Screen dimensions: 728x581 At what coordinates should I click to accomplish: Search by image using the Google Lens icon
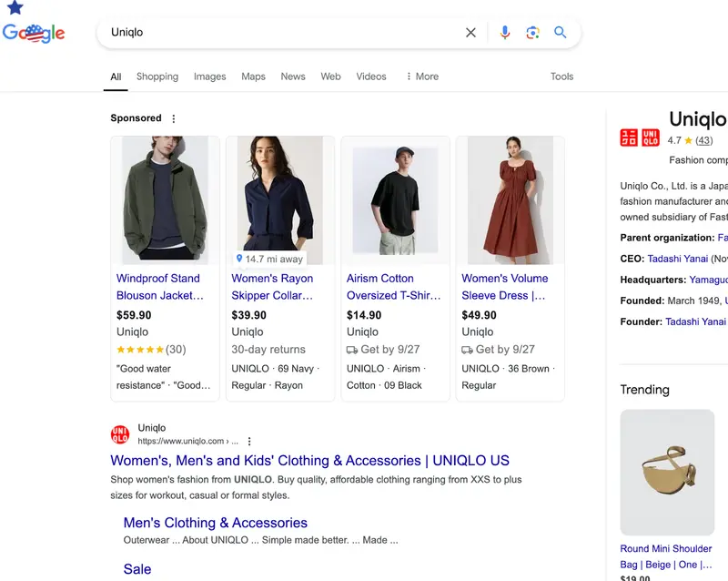click(x=532, y=32)
